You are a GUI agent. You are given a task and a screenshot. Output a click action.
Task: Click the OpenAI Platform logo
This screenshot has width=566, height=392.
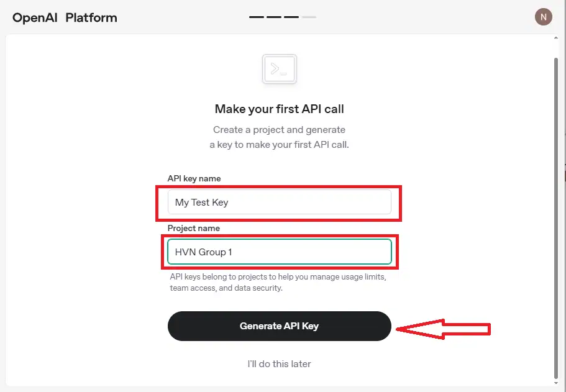click(65, 17)
